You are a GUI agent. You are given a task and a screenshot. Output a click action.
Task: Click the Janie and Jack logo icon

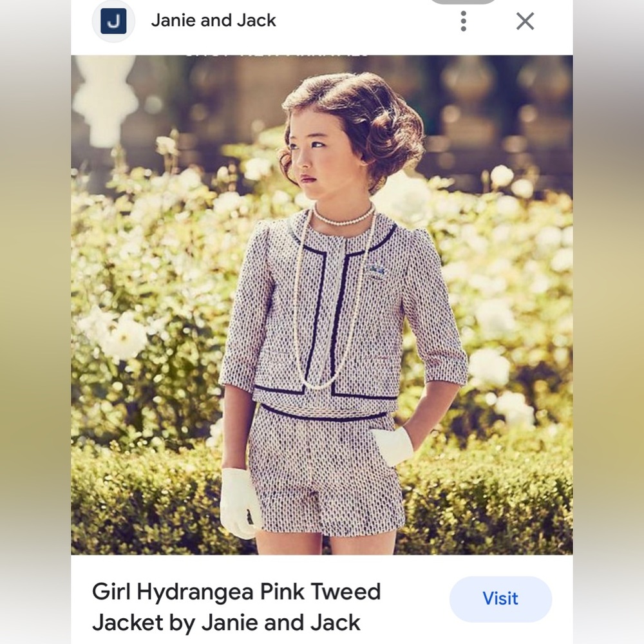pos(113,21)
